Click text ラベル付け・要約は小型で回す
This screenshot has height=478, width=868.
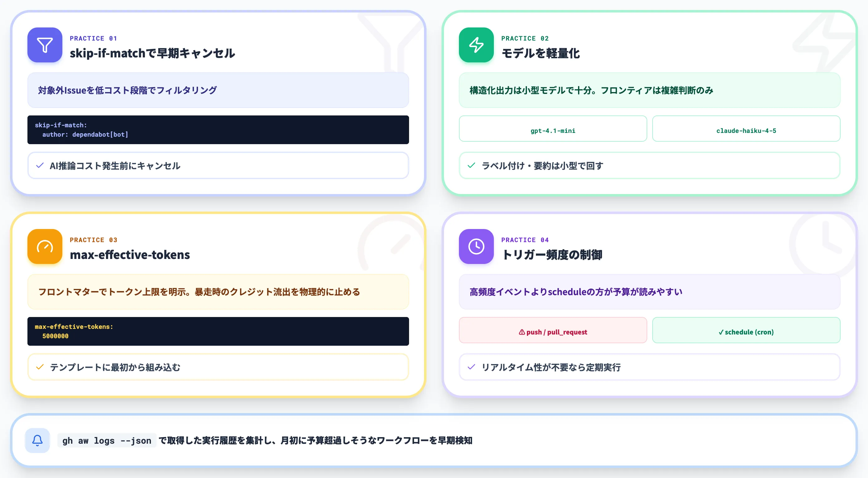542,166
